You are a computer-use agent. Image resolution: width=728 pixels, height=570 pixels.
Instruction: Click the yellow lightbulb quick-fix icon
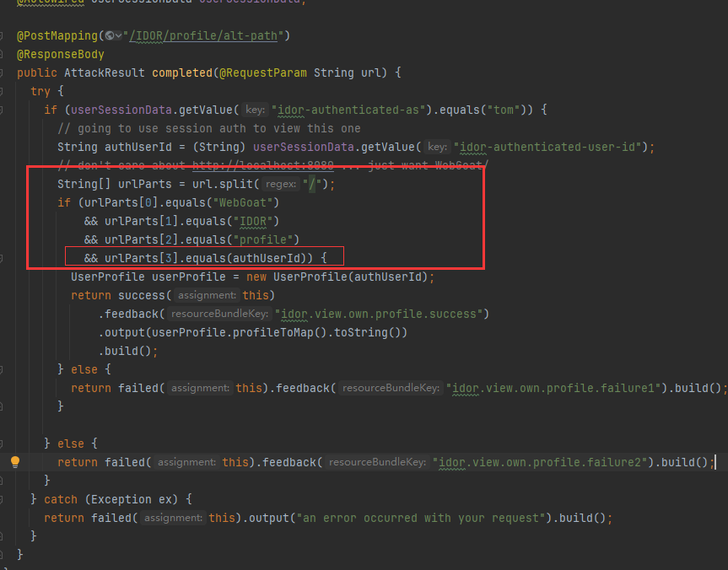(x=15, y=462)
